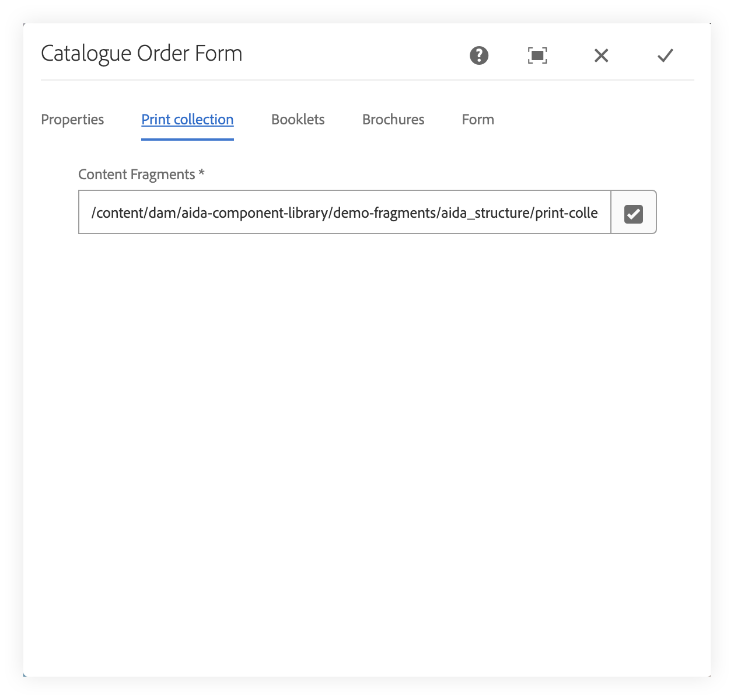This screenshot has width=734, height=700.
Task: Switch to the Booklets tab
Action: pyautogui.click(x=298, y=119)
